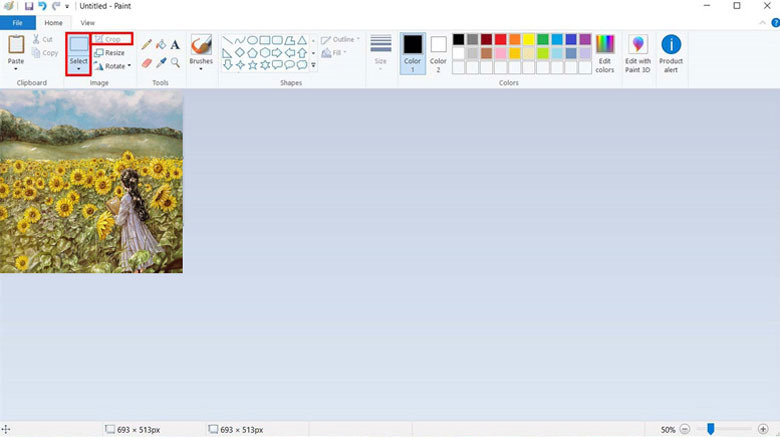Switch to the View tab
Viewport: 780px width, 437px height.
coord(88,23)
